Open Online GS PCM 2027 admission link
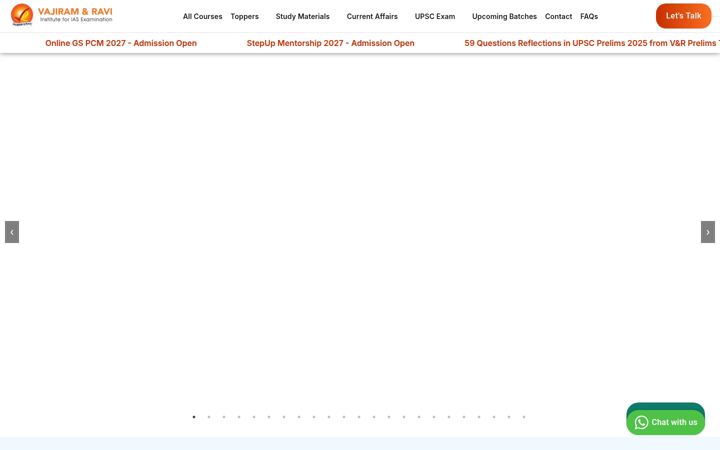Viewport: 720px width, 450px height. click(x=121, y=43)
